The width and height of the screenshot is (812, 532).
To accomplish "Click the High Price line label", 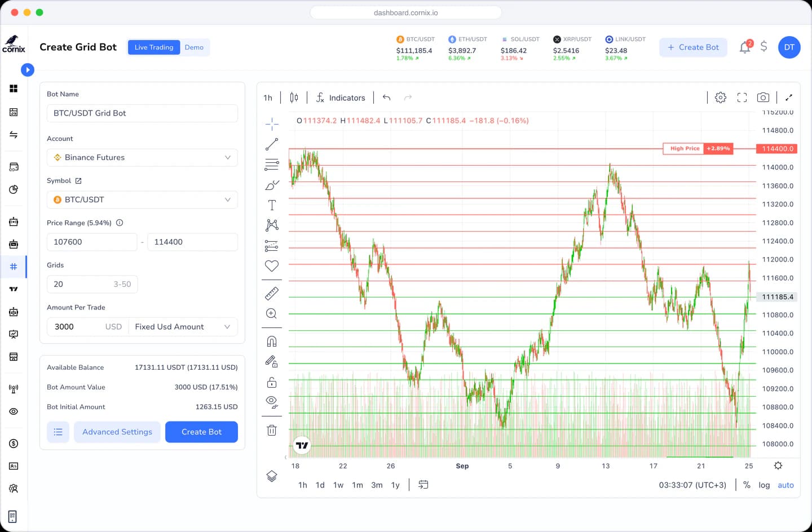I will (685, 148).
